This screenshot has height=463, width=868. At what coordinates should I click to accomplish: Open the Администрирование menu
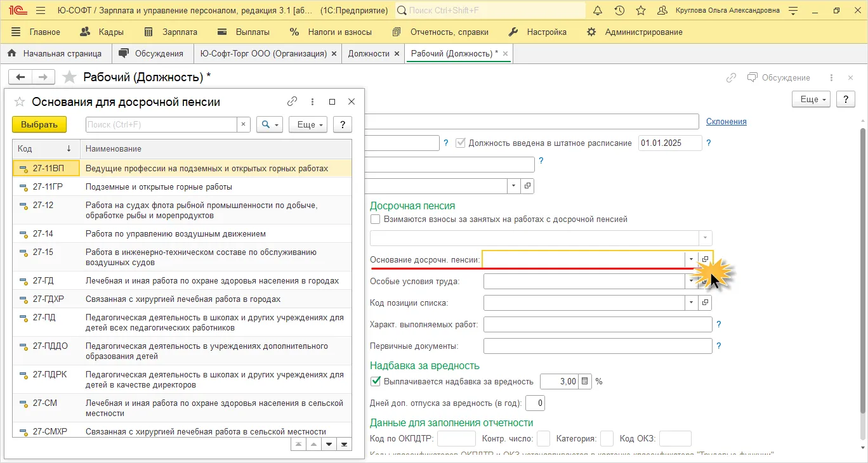(635, 32)
